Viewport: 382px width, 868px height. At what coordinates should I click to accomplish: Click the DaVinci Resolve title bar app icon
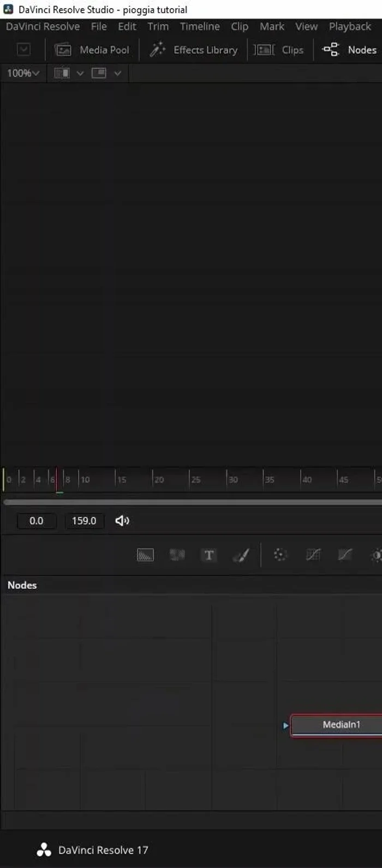click(x=8, y=9)
